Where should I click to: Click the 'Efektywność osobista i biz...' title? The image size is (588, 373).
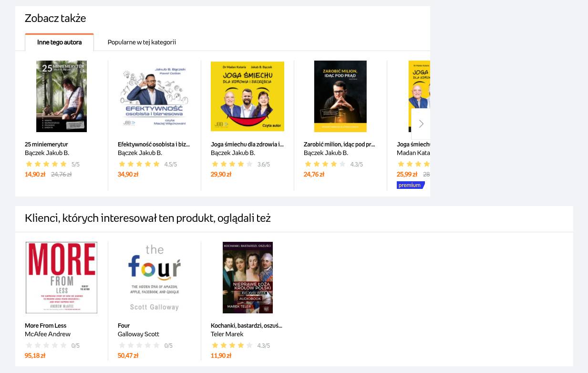point(154,144)
